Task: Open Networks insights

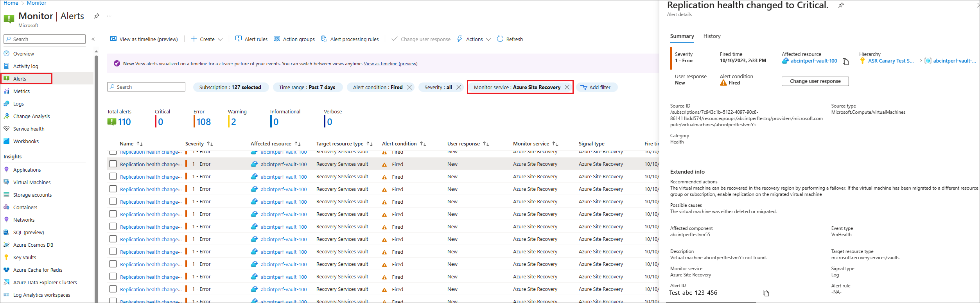Action: tap(24, 220)
